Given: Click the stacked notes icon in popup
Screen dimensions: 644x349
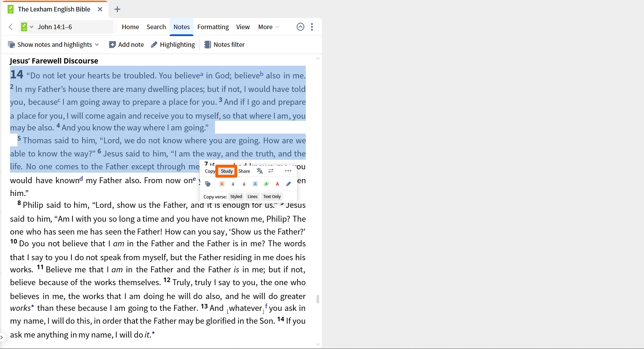Looking at the screenshot, I should (208, 184).
